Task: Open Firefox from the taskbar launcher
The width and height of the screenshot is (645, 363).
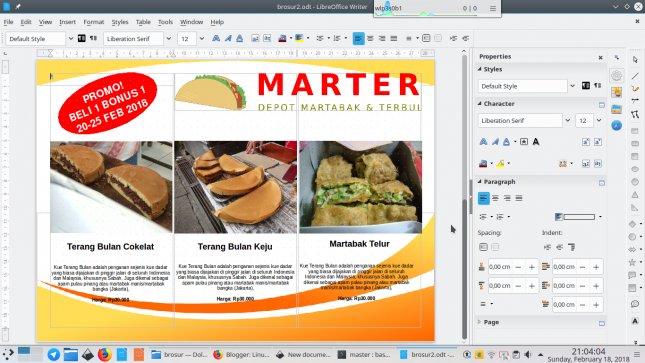Action: [104, 354]
